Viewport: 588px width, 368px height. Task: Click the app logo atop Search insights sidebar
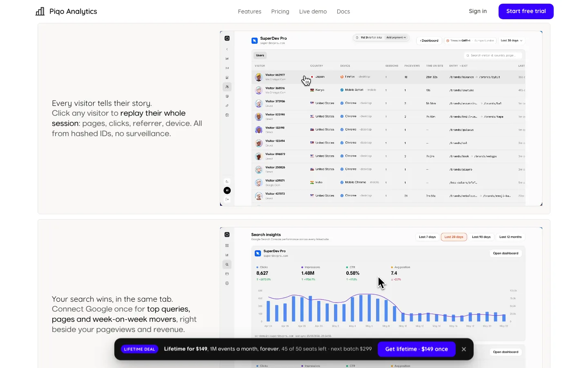(227, 235)
